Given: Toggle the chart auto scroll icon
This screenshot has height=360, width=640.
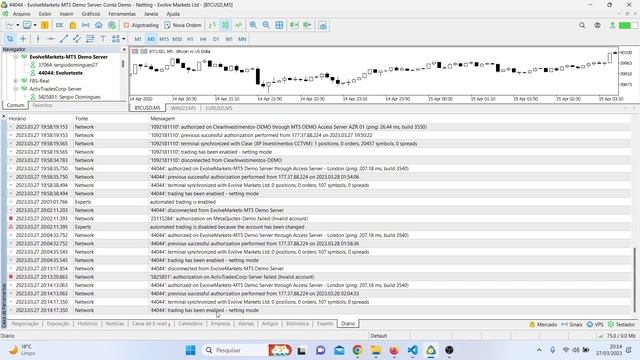Looking at the screenshot, I should (x=294, y=25).
